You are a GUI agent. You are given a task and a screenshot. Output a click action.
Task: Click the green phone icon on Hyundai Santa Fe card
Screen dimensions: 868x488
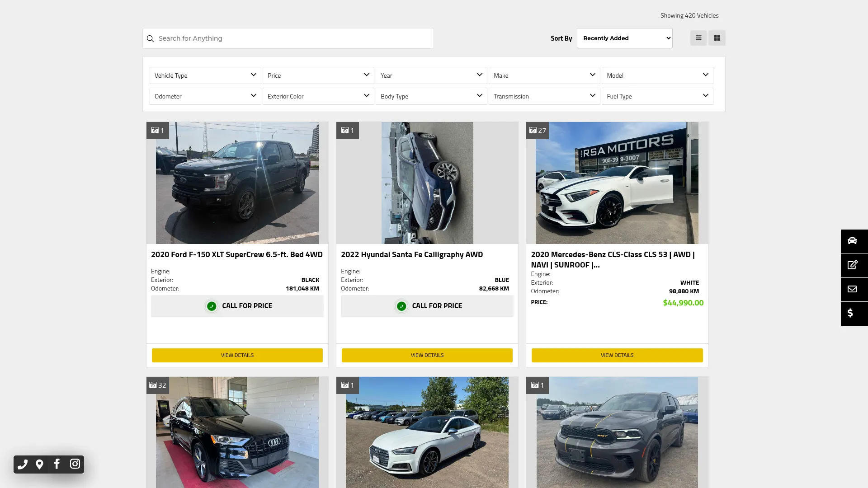point(401,306)
